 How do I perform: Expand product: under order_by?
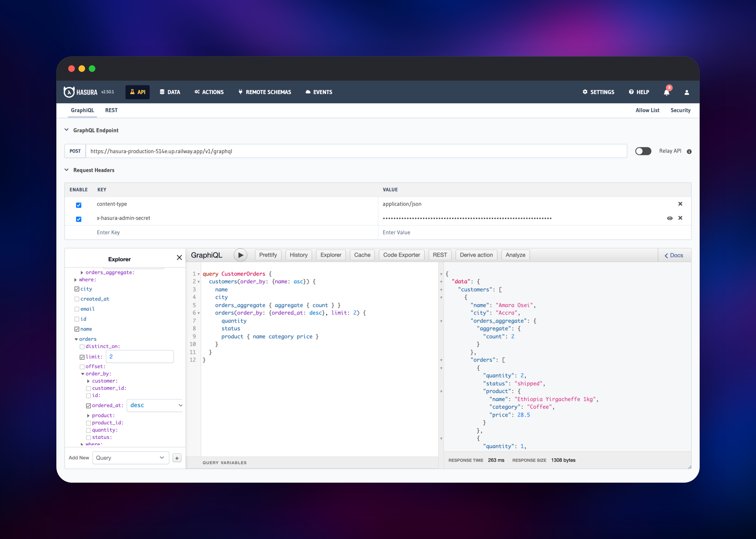[88, 415]
